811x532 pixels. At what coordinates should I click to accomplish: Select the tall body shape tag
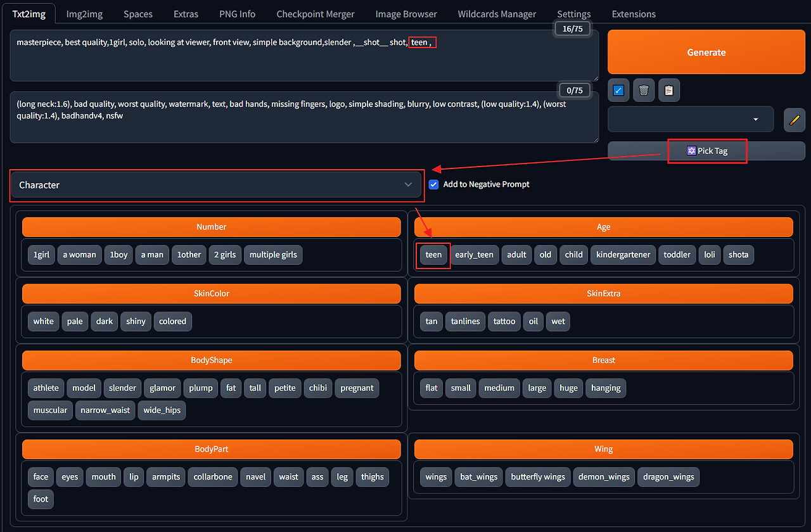point(255,388)
